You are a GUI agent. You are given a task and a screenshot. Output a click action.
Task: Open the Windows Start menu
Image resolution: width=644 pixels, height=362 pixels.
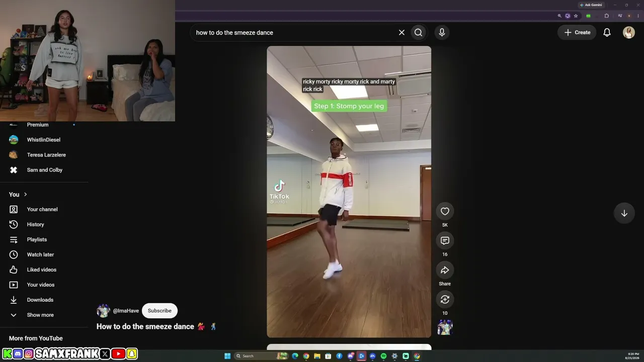(227, 356)
